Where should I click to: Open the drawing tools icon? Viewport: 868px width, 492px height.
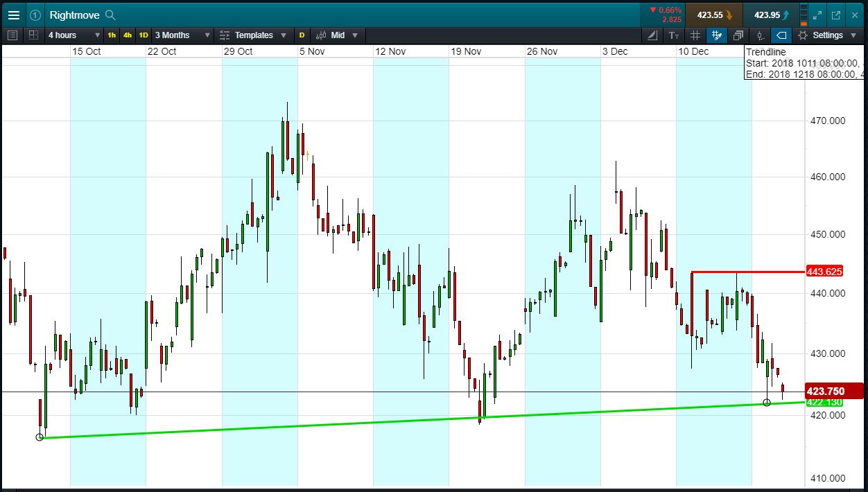pyautogui.click(x=652, y=35)
